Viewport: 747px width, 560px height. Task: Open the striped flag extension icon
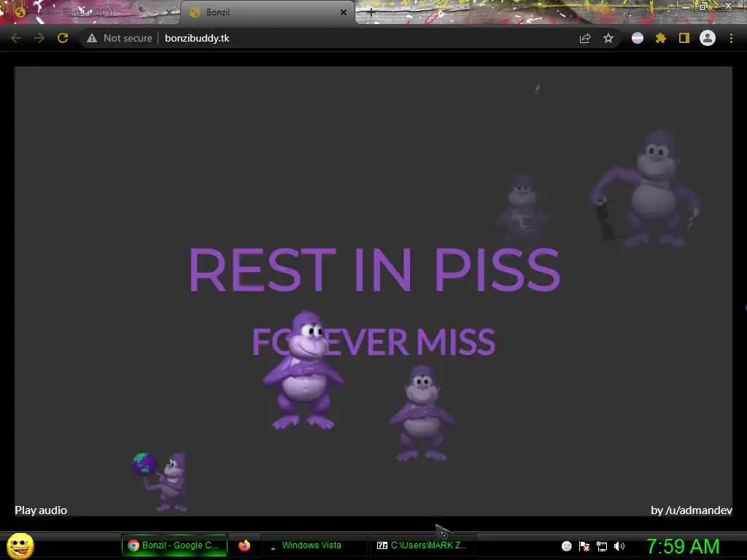[x=638, y=38]
